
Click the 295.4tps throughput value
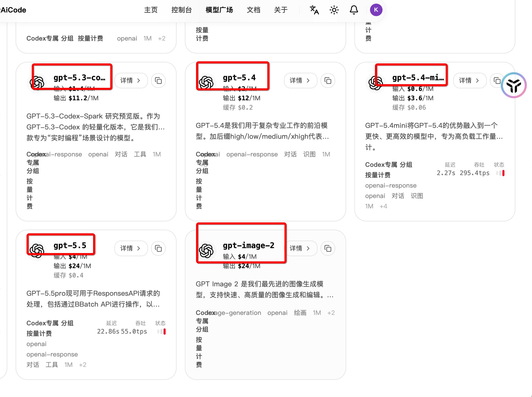(x=475, y=173)
